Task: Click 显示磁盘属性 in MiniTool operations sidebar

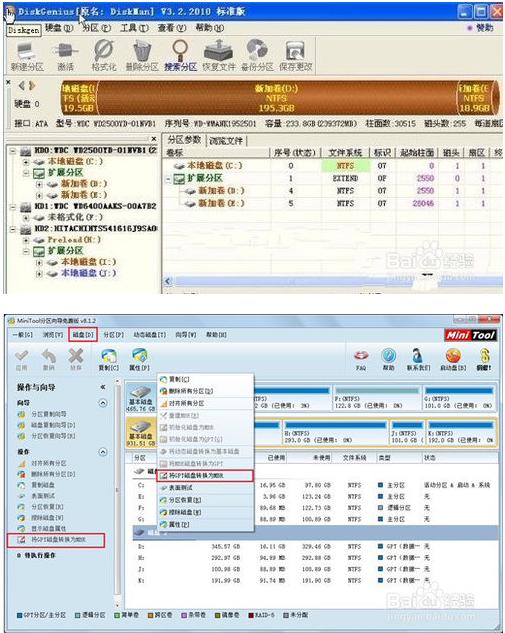Action: pos(48,528)
